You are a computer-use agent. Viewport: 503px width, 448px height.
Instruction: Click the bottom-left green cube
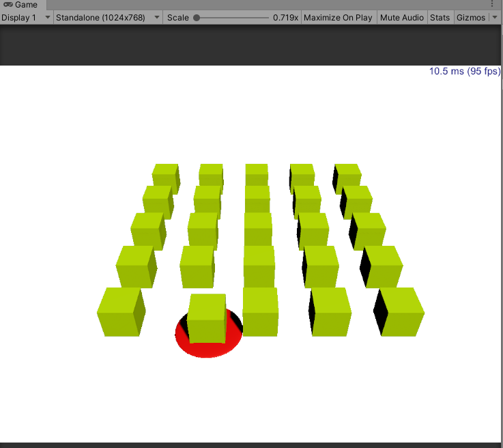point(121,311)
